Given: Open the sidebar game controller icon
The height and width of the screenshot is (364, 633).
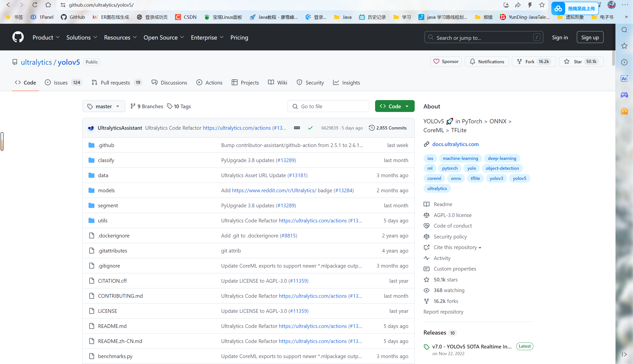Looking at the screenshot, I should pos(624,95).
